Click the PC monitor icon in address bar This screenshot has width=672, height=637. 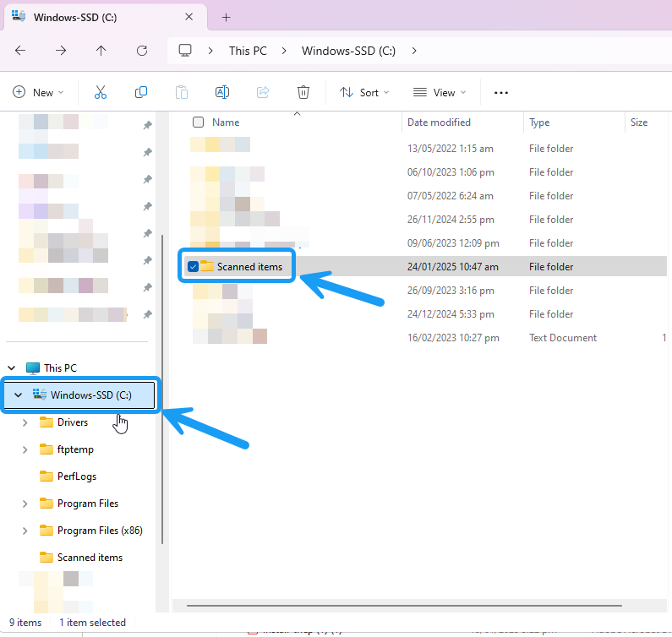tap(185, 51)
